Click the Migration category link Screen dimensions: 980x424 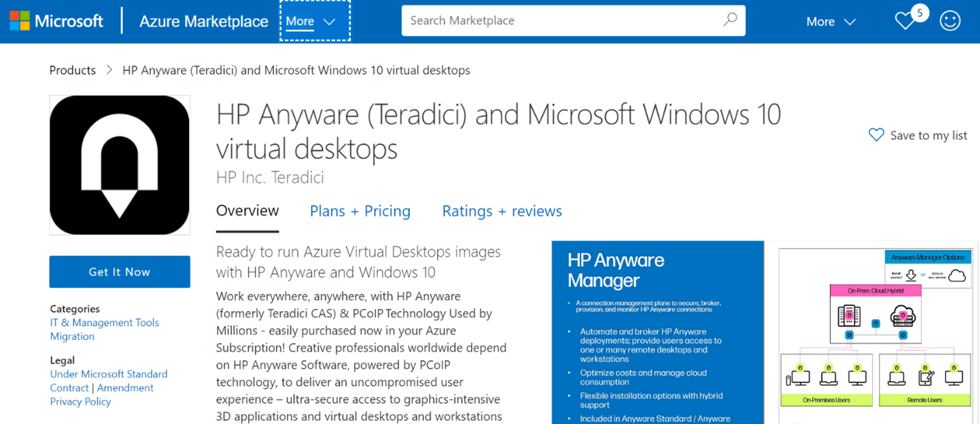click(x=72, y=336)
